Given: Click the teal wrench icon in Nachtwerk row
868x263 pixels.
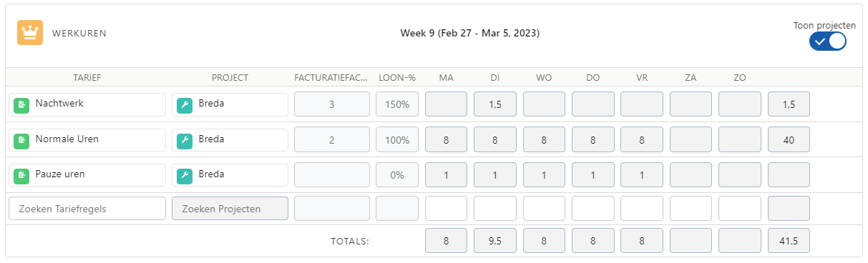Looking at the screenshot, I should 185,104.
